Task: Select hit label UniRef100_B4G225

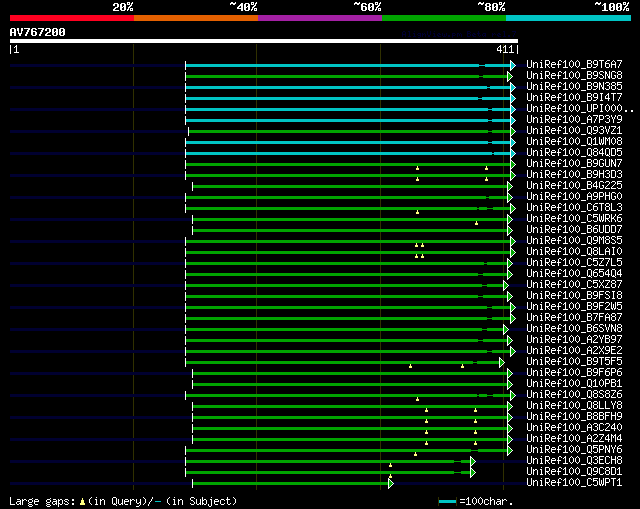Action: [574, 186]
